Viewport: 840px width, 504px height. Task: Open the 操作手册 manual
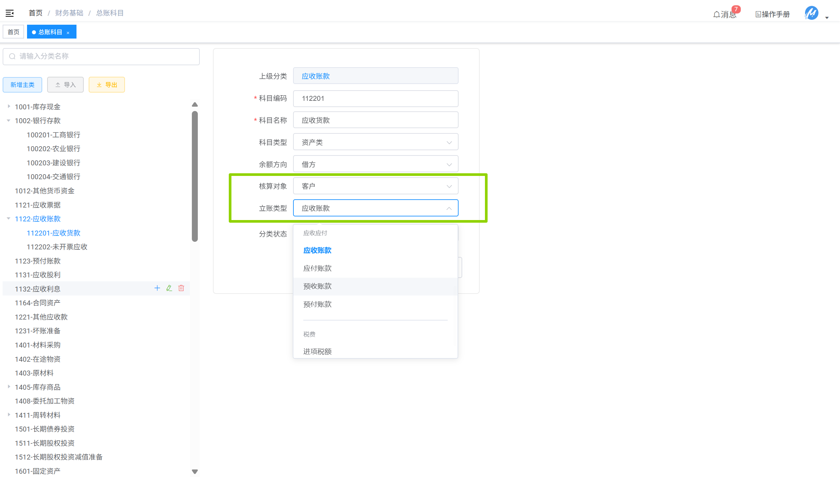772,14
